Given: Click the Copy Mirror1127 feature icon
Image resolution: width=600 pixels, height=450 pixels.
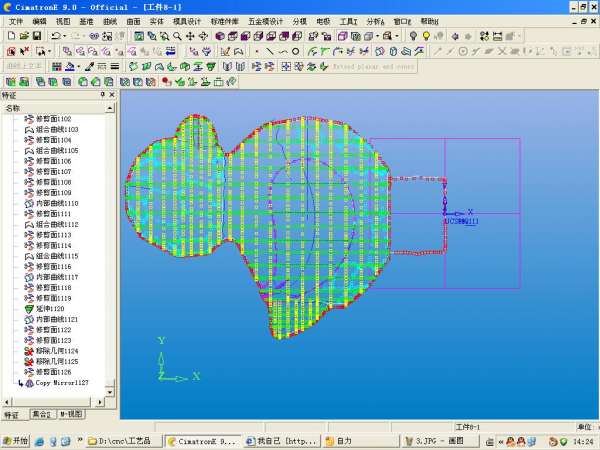Looking at the screenshot, I should coord(29,382).
